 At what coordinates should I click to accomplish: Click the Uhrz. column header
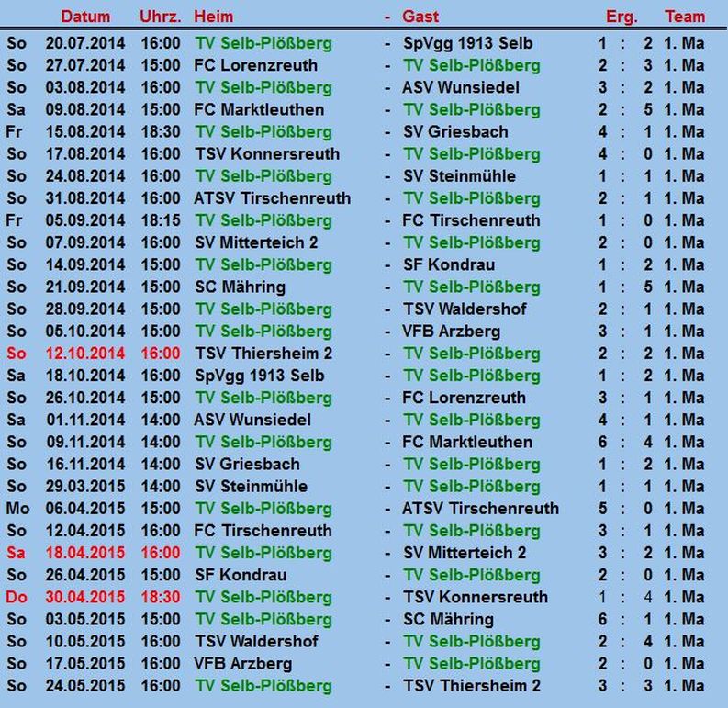point(160,17)
